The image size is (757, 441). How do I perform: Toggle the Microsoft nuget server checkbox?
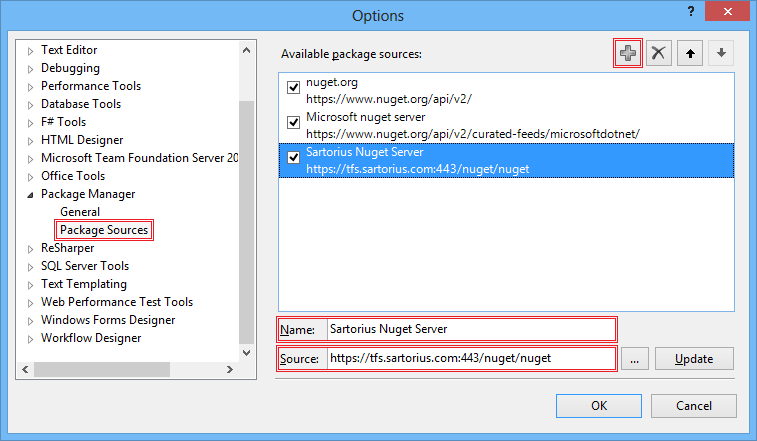(294, 122)
